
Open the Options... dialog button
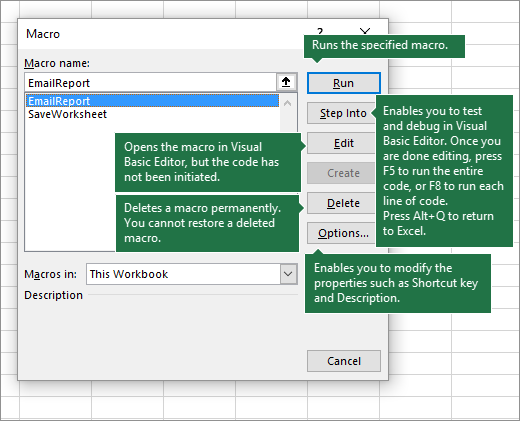(x=342, y=233)
